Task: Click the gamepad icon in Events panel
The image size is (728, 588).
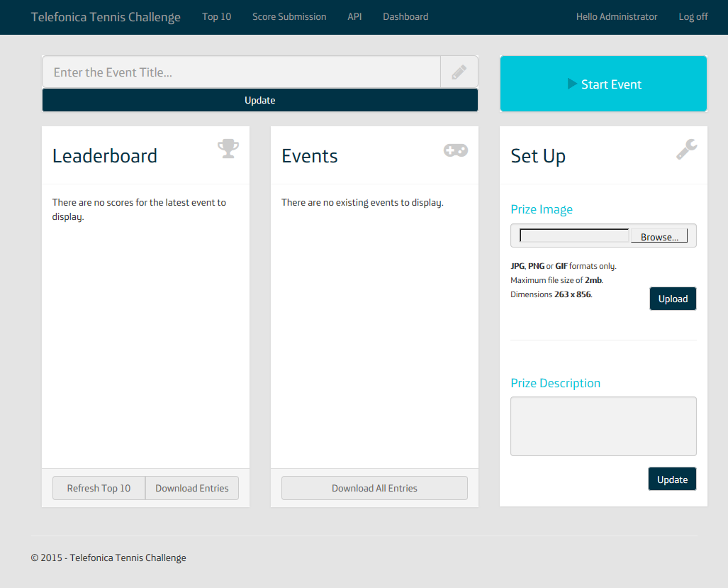Action: [x=455, y=150]
